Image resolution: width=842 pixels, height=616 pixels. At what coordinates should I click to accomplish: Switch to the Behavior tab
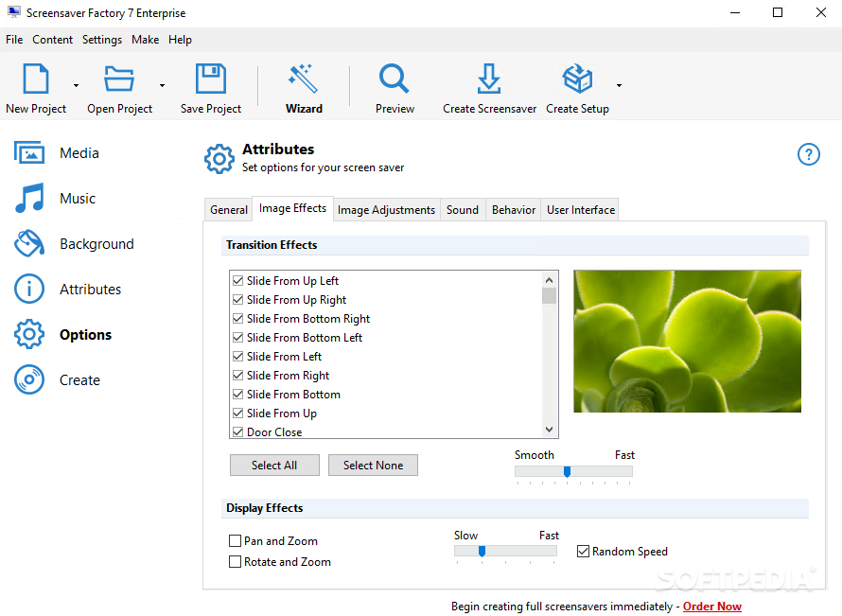(x=514, y=210)
